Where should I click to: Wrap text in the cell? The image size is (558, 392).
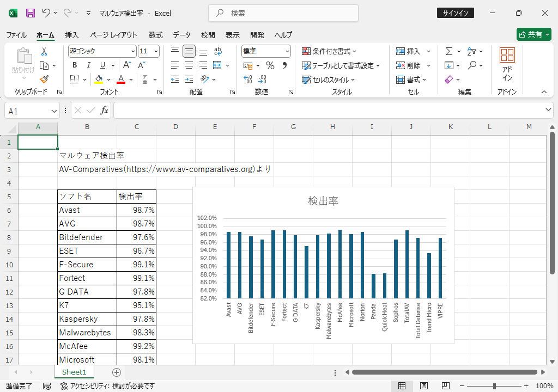click(x=218, y=51)
